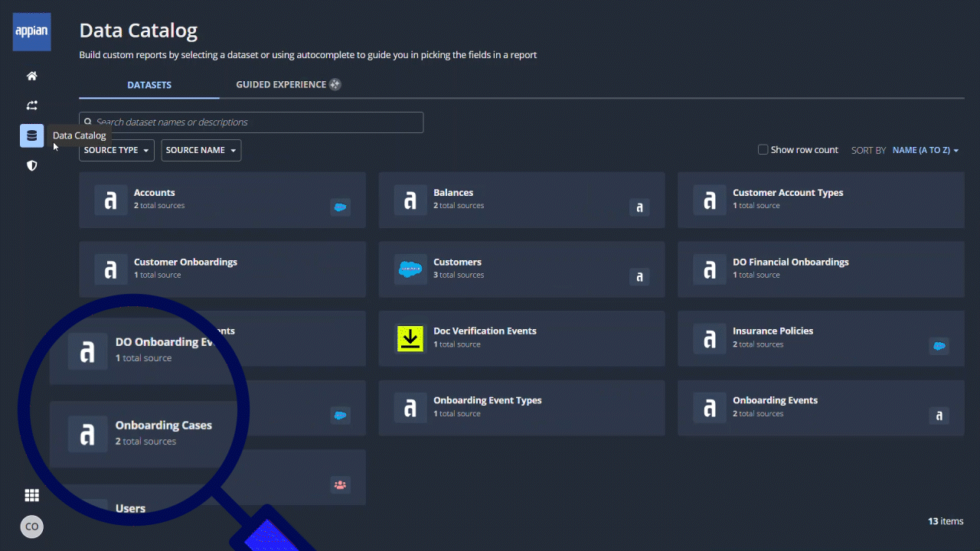Click '2 total sources' under Accounts
The image size is (980, 551).
[x=159, y=205]
